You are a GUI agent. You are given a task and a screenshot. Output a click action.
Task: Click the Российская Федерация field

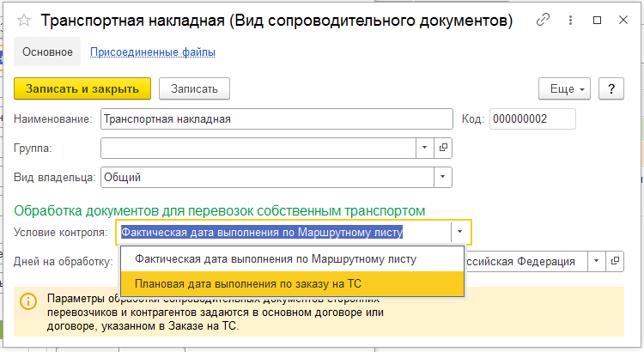(526, 261)
